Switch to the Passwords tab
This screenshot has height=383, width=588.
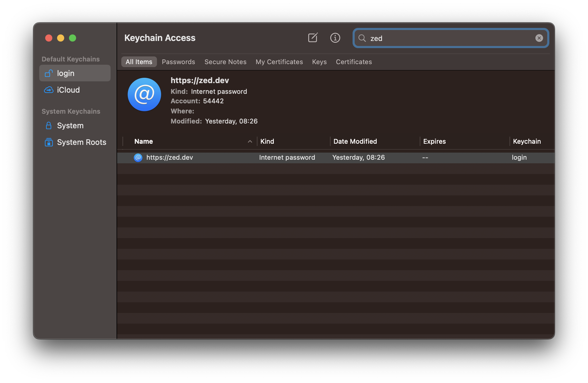(x=178, y=62)
